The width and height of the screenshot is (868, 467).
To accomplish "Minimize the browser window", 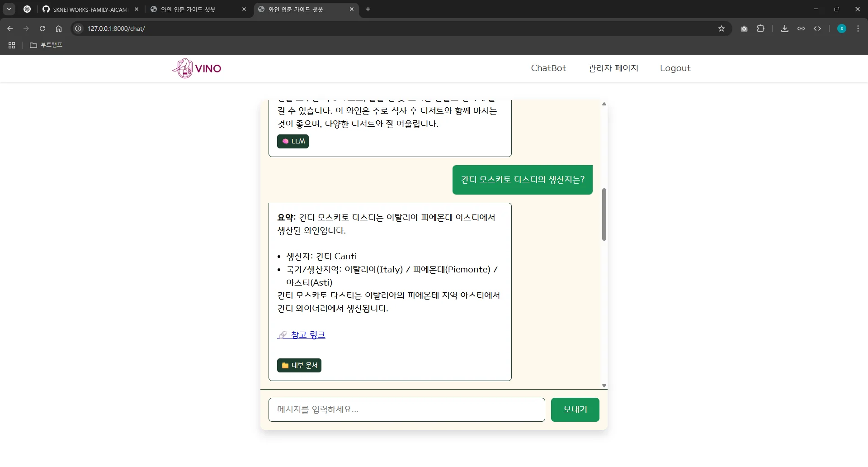I will 816,9.
